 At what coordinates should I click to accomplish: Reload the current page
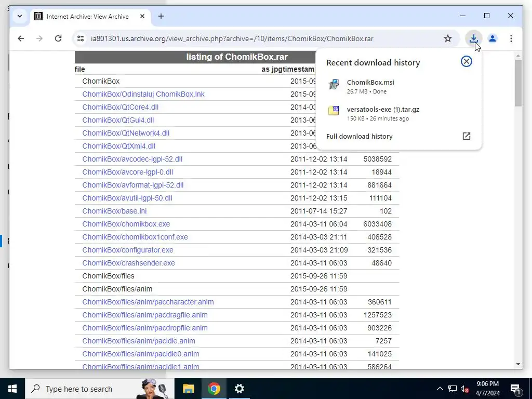pyautogui.click(x=58, y=38)
